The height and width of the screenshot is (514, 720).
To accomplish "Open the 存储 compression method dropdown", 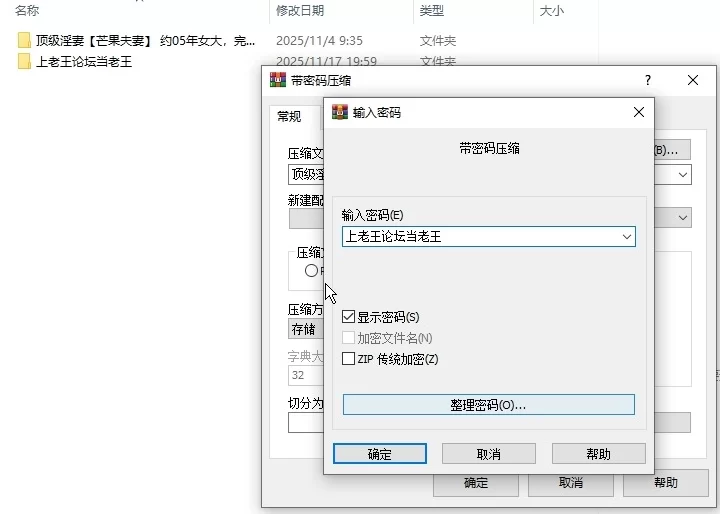I will [x=306, y=329].
